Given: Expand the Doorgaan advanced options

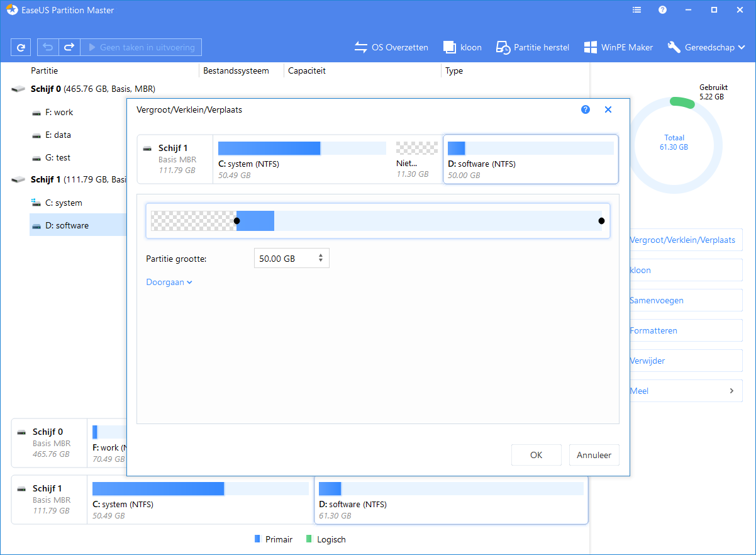Looking at the screenshot, I should click(169, 283).
